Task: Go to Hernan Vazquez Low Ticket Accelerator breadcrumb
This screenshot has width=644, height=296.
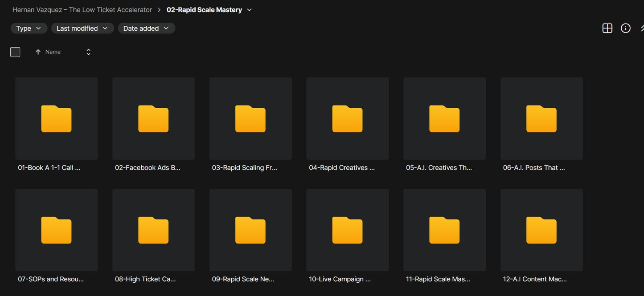Action: [82, 10]
